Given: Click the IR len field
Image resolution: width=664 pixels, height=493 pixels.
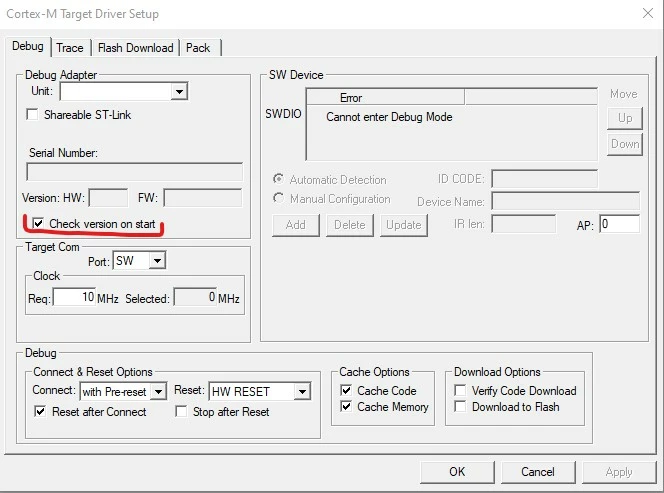Looking at the screenshot, I should coord(523,224).
